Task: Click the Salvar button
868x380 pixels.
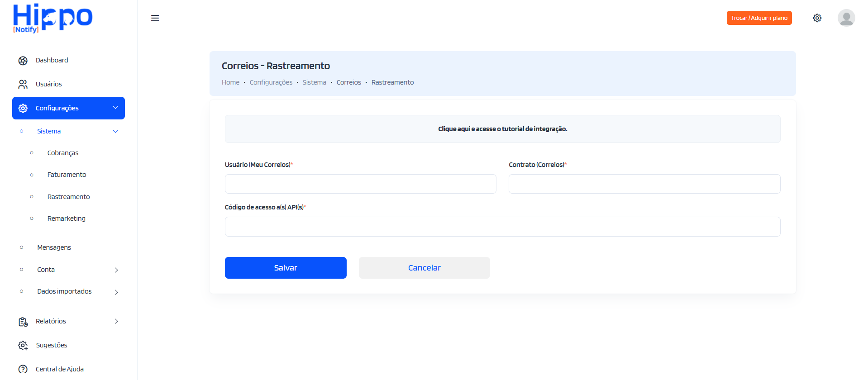Action: 286,268
